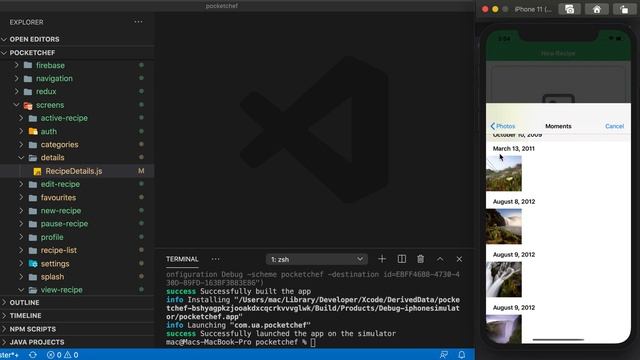
Task: Rotate simulator device icon
Action: coord(624,9)
